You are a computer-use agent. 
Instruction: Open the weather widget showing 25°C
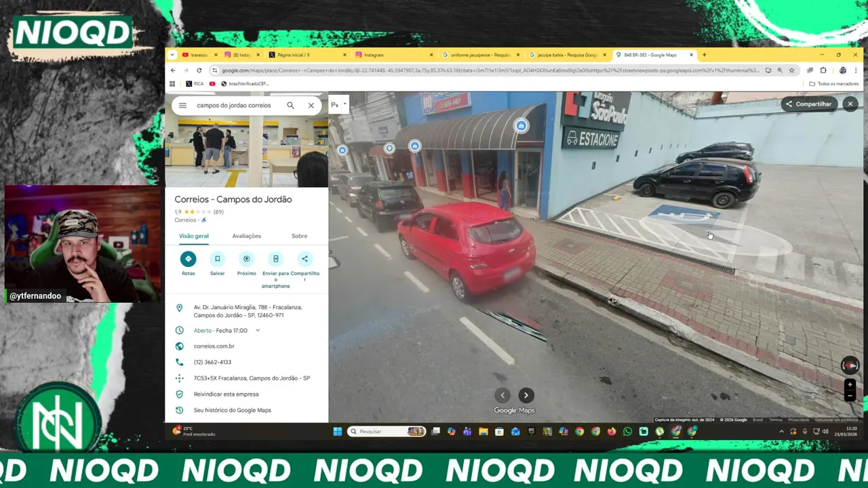(x=195, y=431)
